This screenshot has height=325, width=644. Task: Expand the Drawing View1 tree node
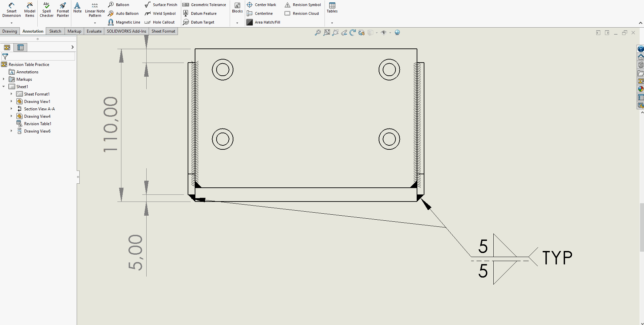point(11,101)
